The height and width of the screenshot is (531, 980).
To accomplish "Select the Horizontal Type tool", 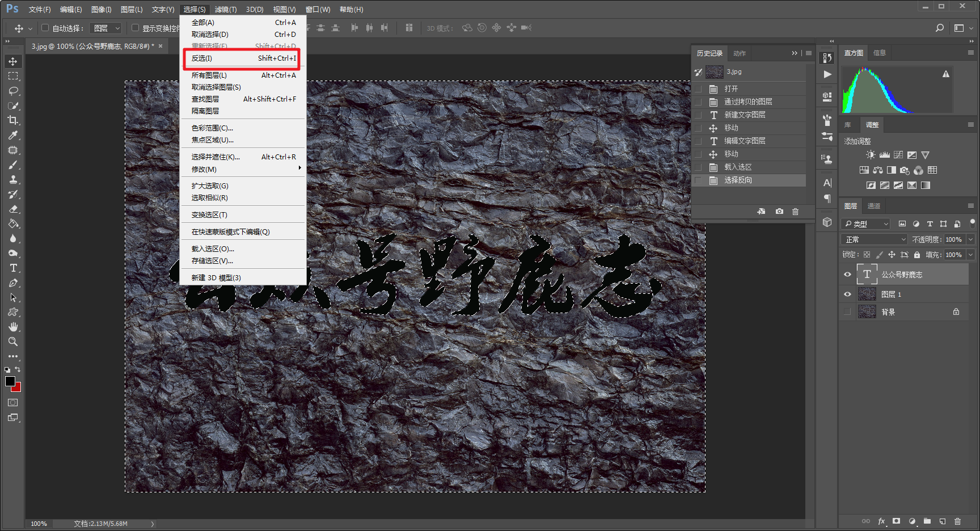I will [13, 268].
